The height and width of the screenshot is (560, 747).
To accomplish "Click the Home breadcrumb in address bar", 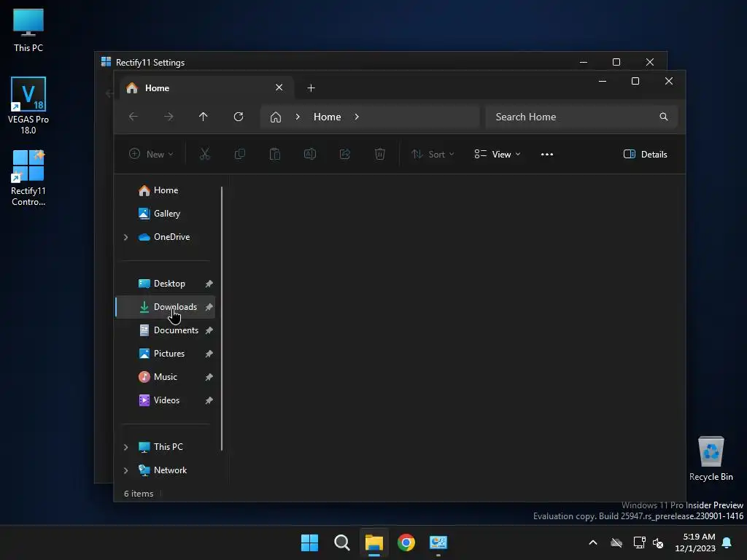I will coord(328,117).
